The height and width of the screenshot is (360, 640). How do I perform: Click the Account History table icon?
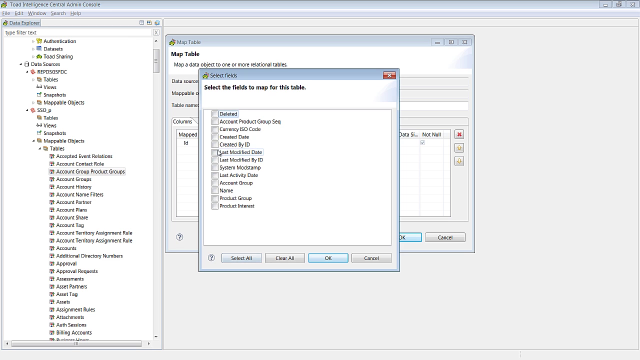(52, 187)
